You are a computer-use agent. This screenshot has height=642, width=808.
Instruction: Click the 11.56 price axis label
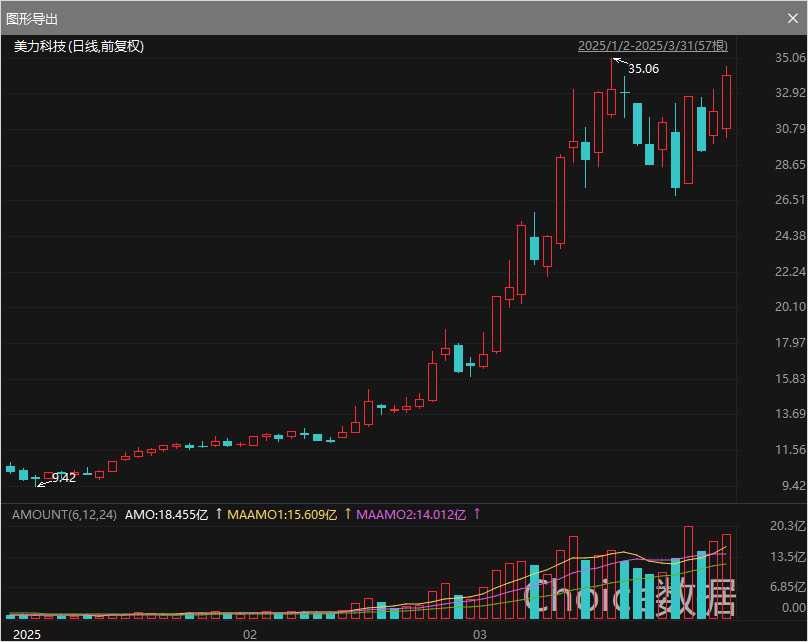[790, 450]
